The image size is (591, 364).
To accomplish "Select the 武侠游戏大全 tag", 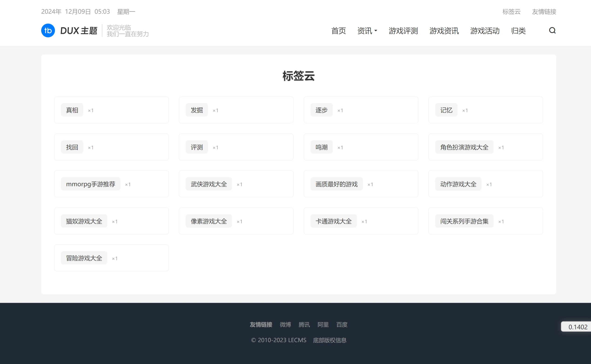I will (x=208, y=184).
